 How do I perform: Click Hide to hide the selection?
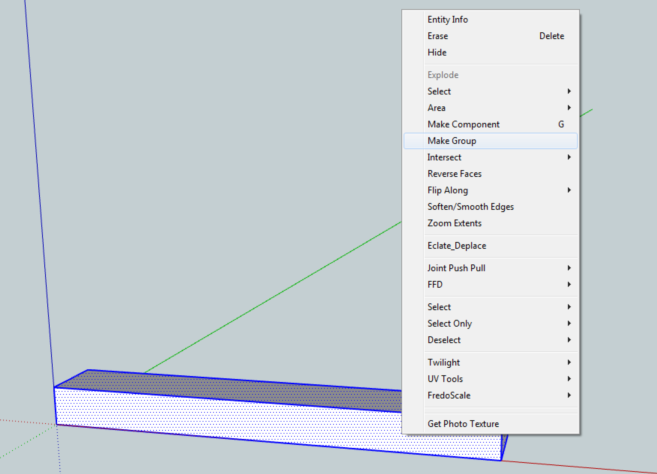[437, 53]
